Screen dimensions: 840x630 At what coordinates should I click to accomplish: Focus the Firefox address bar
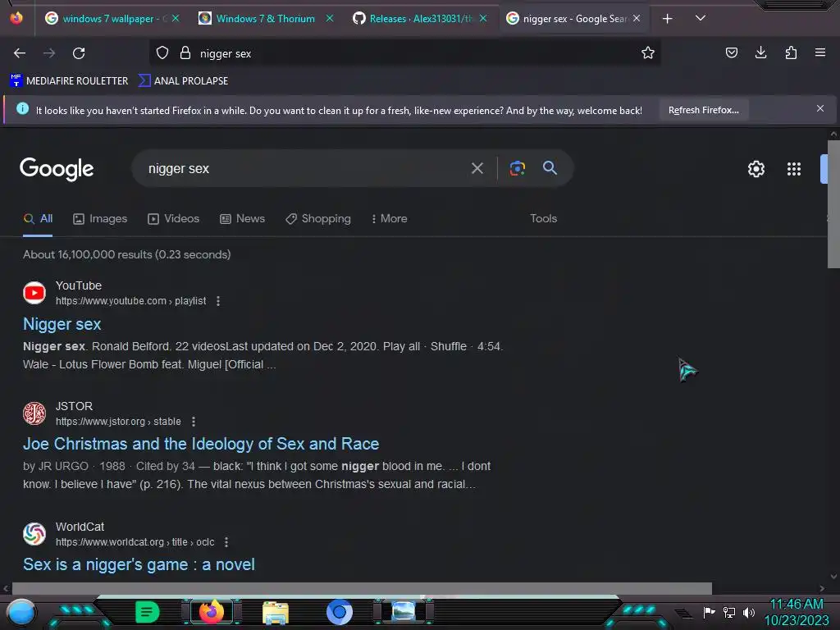[x=404, y=53]
